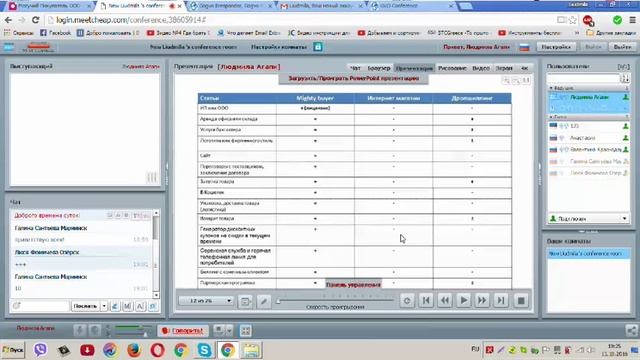Click the Загрузить/Проиграть PowerPoint button
The width and height of the screenshot is (640, 360).
353,78
